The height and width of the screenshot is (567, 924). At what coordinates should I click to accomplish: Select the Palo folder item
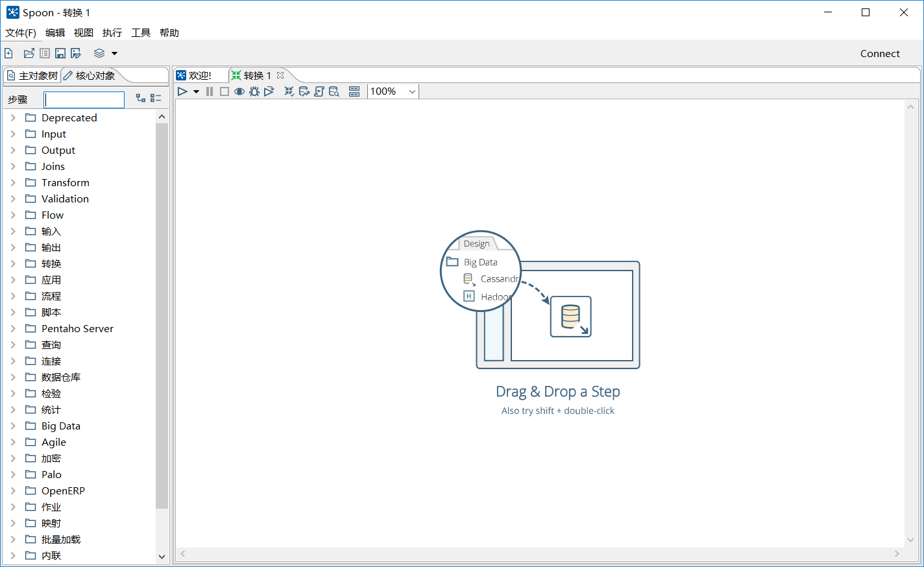(x=51, y=475)
